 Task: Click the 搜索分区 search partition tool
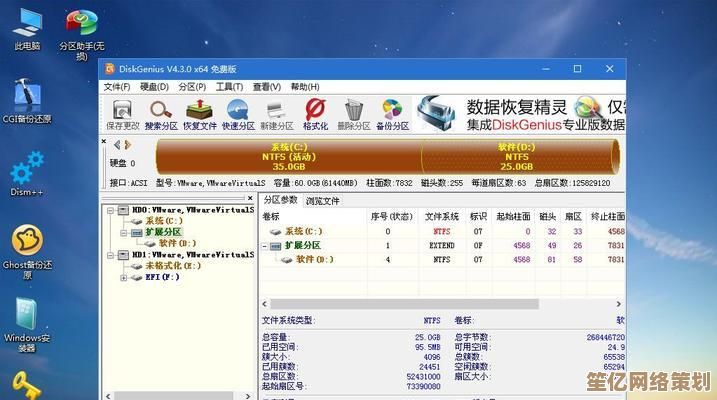pos(161,115)
